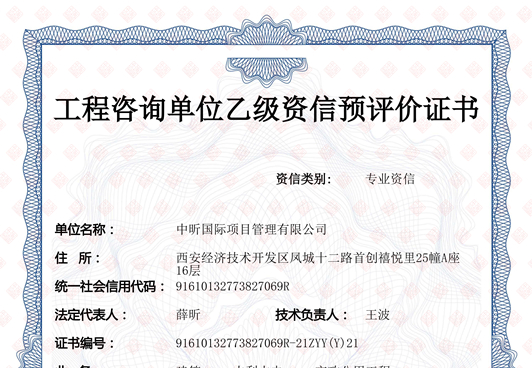Click the company name 中昕国际项目管理有限公司
The image size is (532, 368).
click(251, 230)
